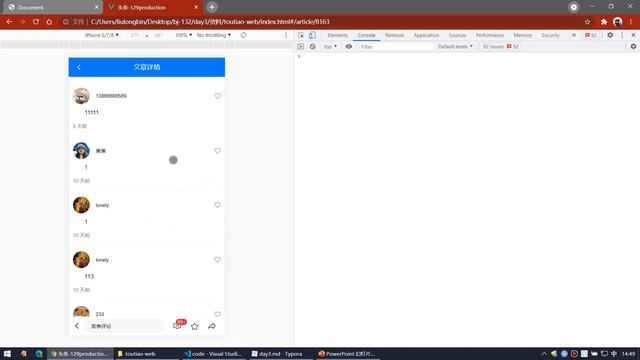Switch to the Network tab
Viewport: 640px width, 360px height.
[x=394, y=35]
